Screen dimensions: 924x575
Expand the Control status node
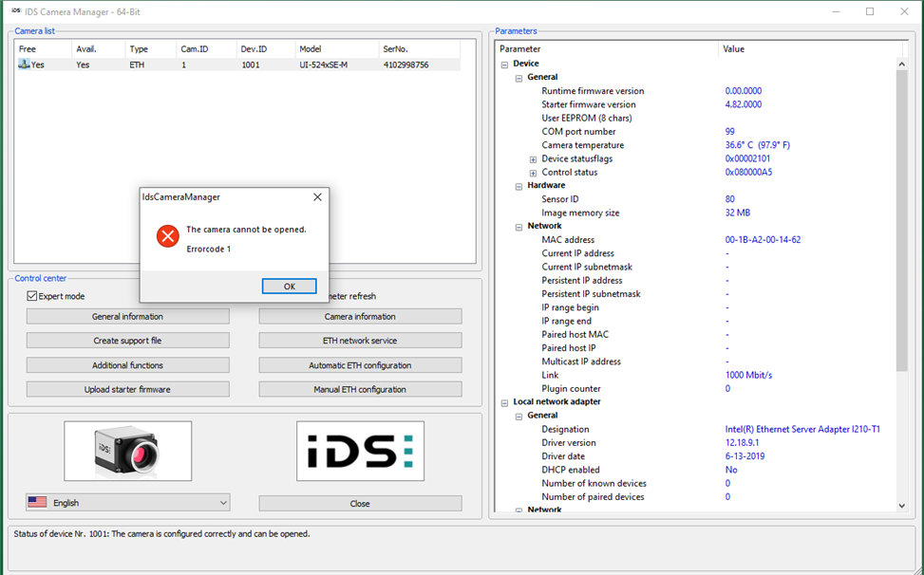533,173
